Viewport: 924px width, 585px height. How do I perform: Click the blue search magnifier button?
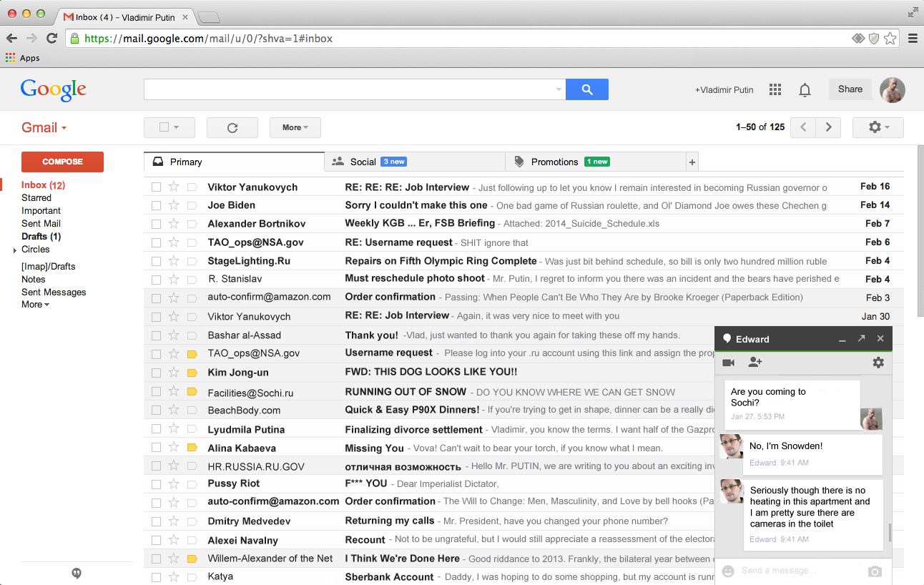tap(586, 89)
